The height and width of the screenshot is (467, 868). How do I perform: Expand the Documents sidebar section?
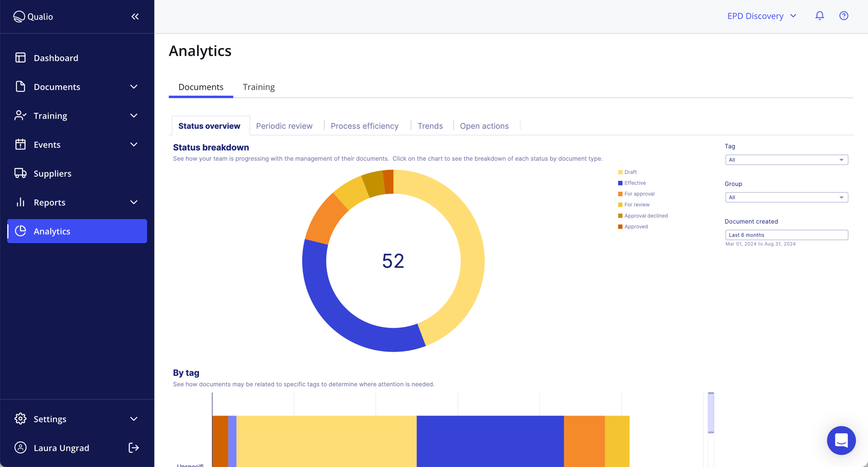point(134,87)
